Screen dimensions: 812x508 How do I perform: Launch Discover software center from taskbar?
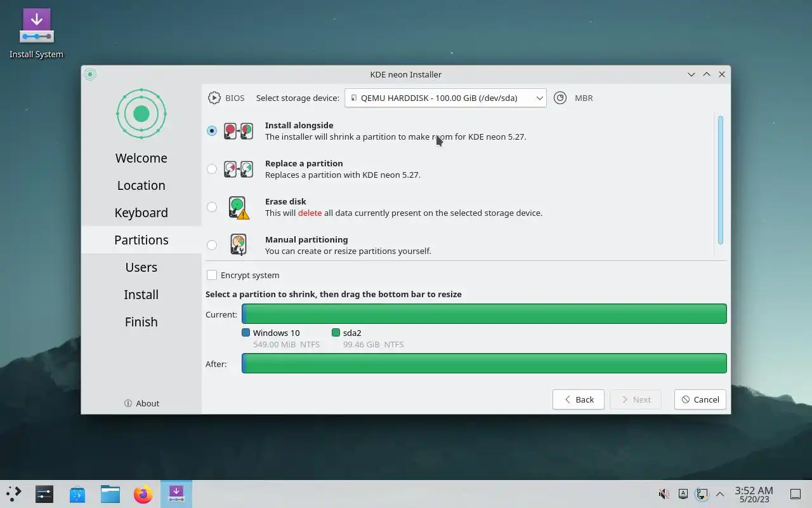(77, 493)
